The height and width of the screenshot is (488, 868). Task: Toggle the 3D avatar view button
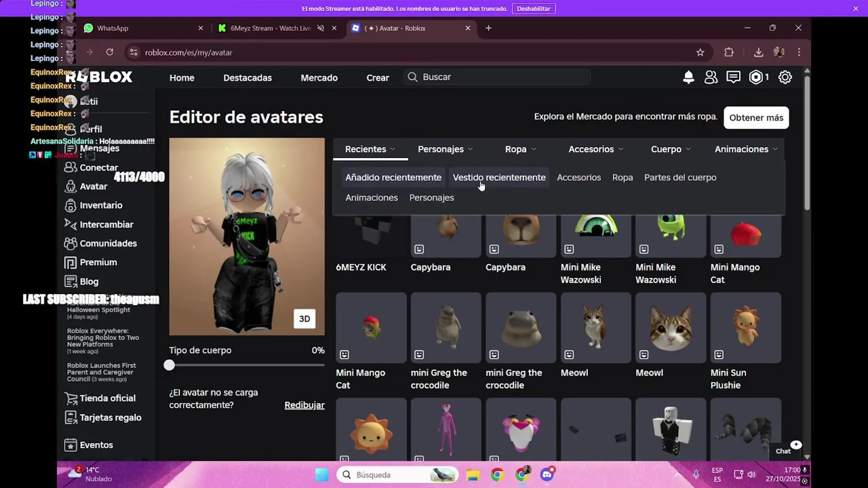pos(304,319)
